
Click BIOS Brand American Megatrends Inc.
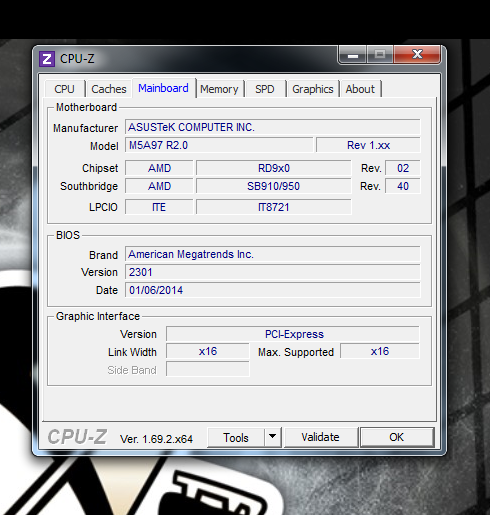(x=273, y=254)
